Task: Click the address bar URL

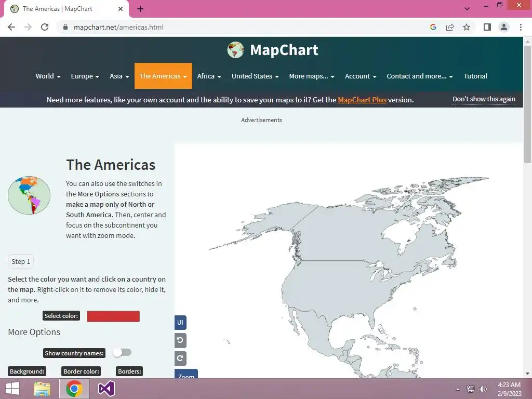Action: [118, 27]
